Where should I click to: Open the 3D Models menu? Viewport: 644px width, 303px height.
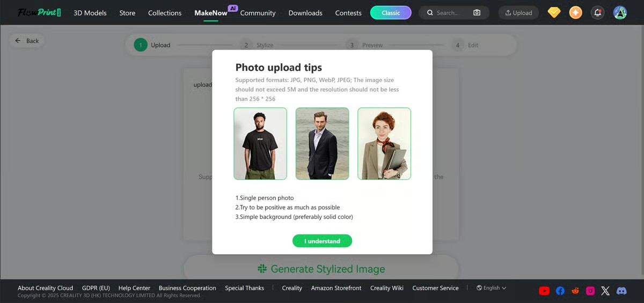(90, 13)
